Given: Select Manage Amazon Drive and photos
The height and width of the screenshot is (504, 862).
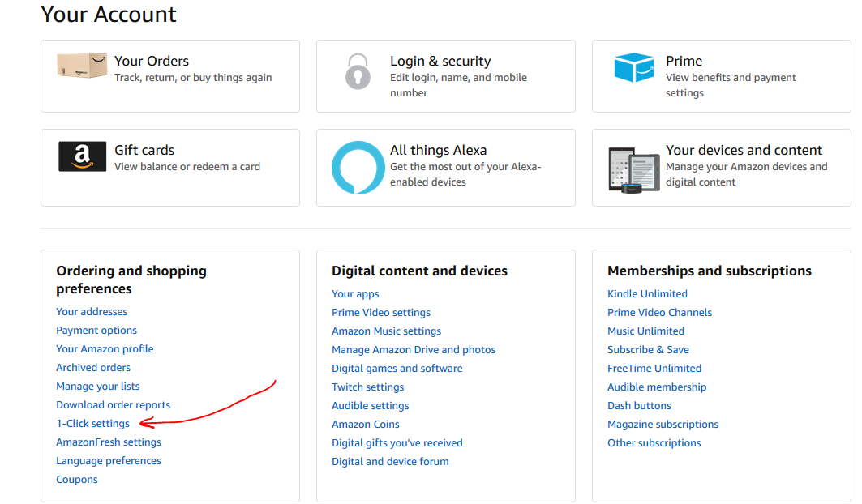Looking at the screenshot, I should 414,350.
